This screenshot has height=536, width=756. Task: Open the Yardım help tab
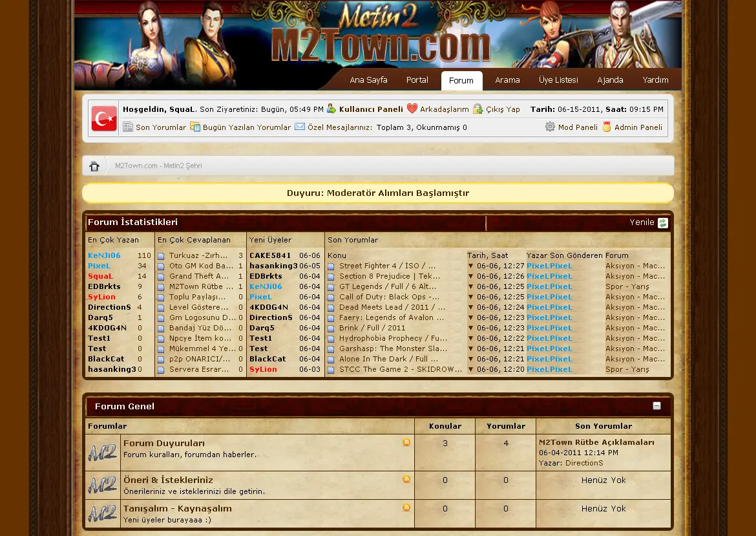coord(655,80)
